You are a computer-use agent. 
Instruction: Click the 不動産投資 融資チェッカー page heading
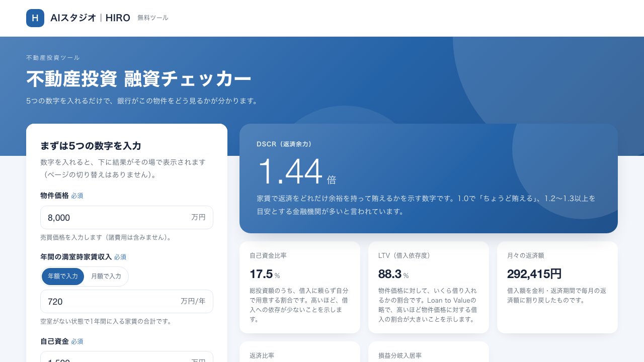coord(139,79)
